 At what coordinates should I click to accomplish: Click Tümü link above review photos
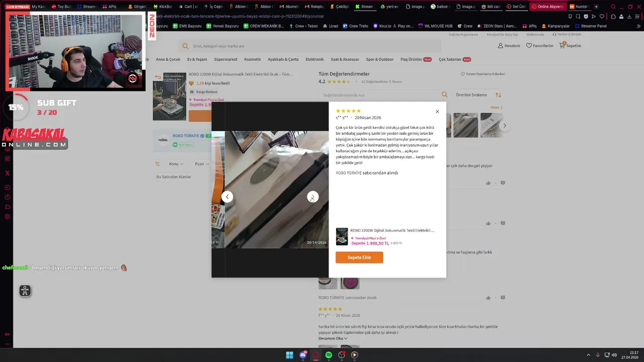click(x=496, y=108)
